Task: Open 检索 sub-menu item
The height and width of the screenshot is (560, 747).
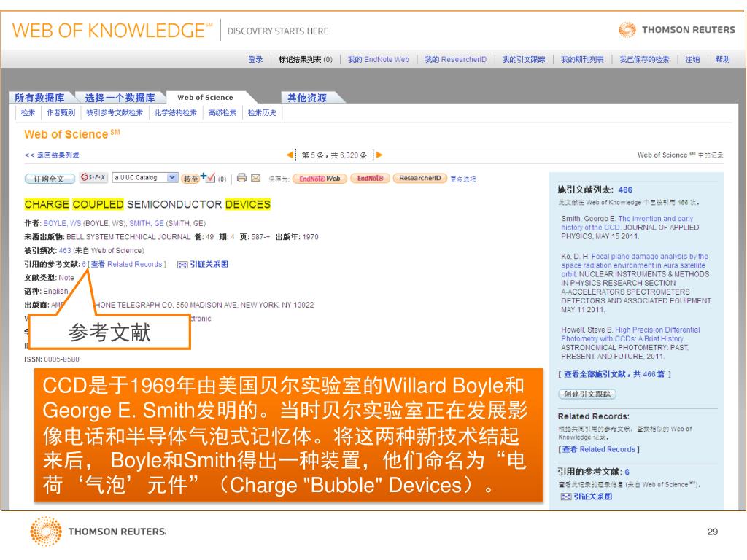Action: point(28,112)
